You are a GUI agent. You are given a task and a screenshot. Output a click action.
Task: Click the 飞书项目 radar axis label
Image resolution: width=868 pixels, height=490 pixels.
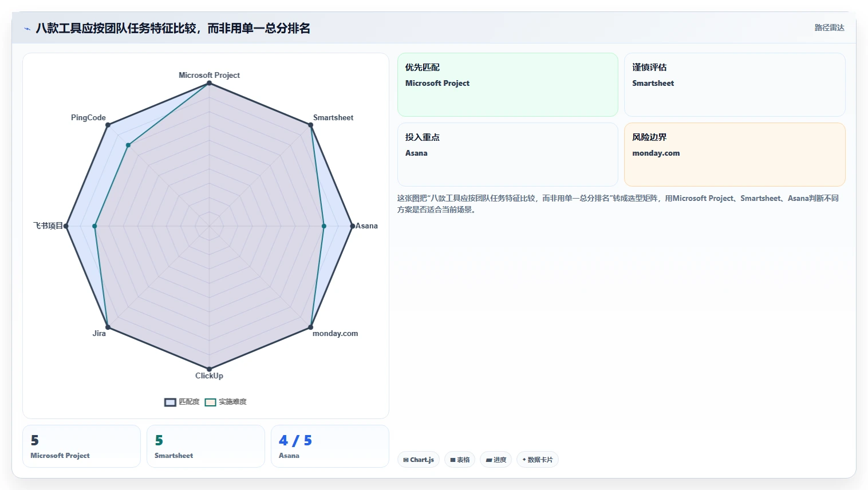48,226
